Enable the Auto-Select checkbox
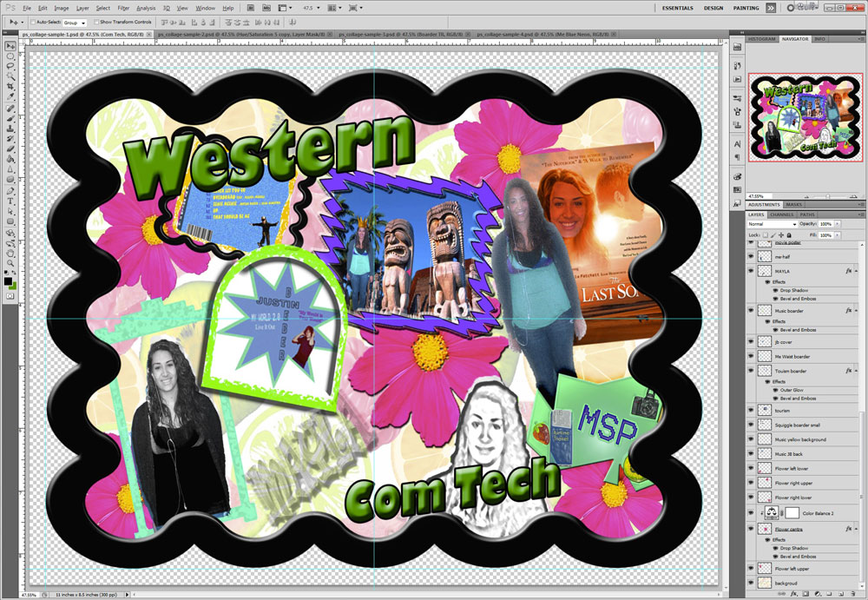This screenshot has width=868, height=600. [32, 22]
